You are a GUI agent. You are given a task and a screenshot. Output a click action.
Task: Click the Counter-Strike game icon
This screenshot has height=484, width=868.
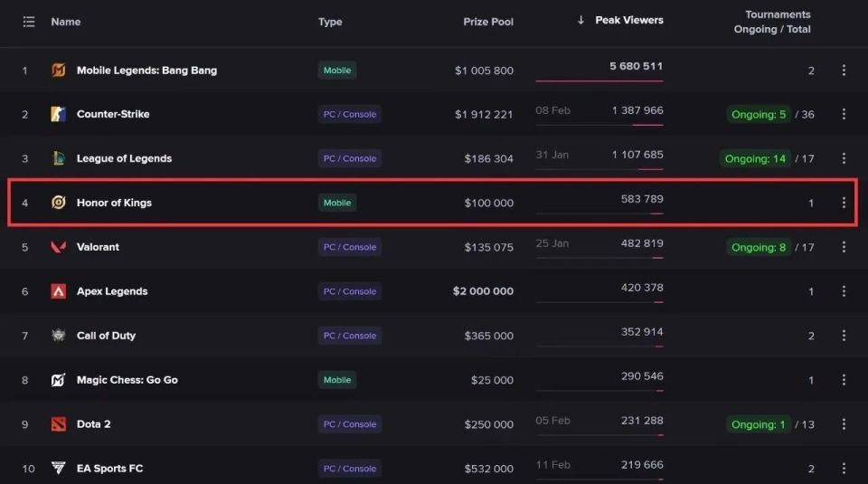tap(59, 115)
